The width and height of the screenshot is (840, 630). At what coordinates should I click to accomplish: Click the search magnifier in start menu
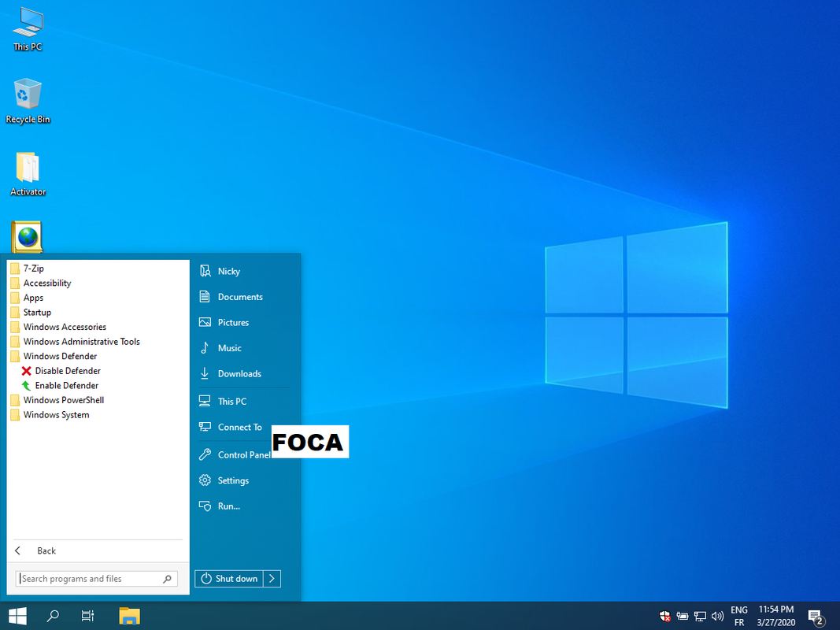(x=167, y=579)
